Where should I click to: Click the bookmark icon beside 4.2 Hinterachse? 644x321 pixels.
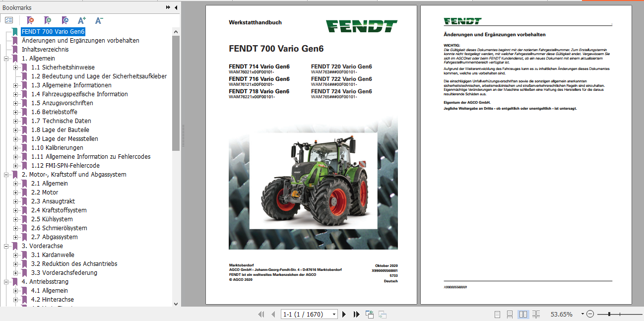pos(24,300)
